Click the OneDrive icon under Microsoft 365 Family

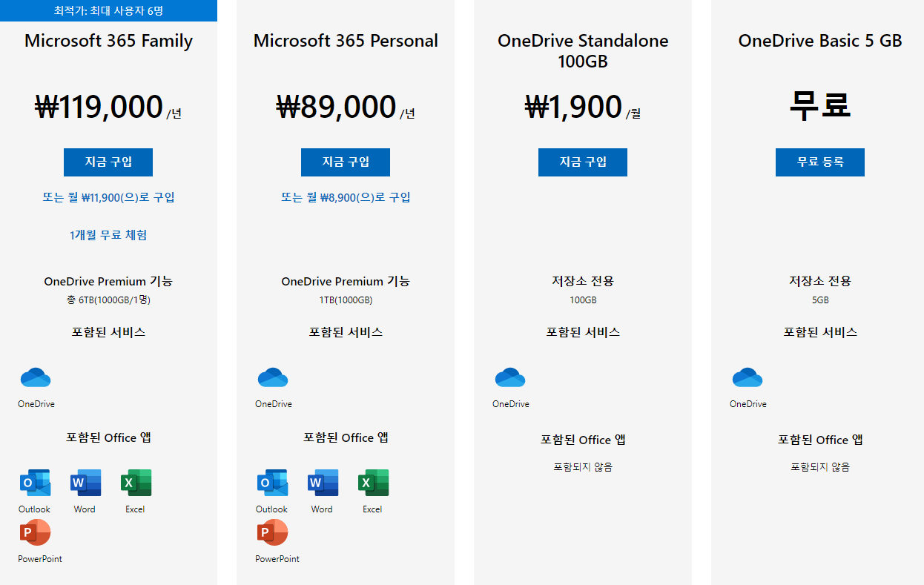pos(36,377)
